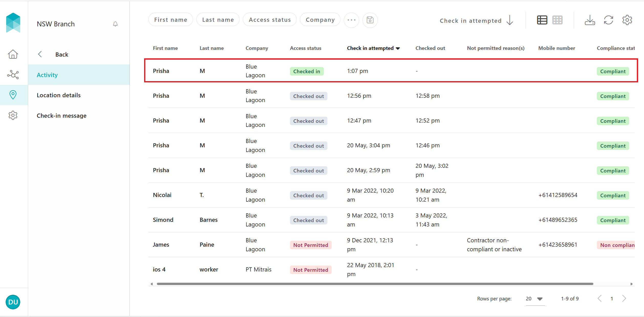Open the Access status filter
Image resolution: width=644 pixels, height=317 pixels.
point(270,20)
